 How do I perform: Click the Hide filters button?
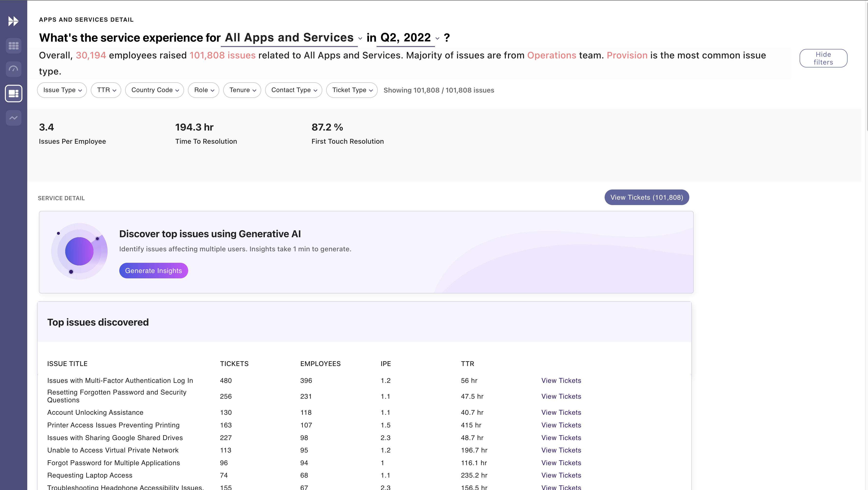[823, 58]
